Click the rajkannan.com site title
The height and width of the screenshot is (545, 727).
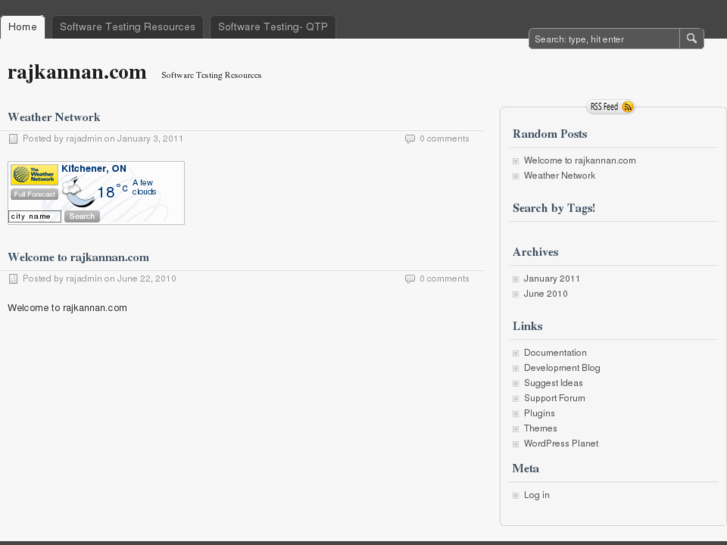(77, 73)
